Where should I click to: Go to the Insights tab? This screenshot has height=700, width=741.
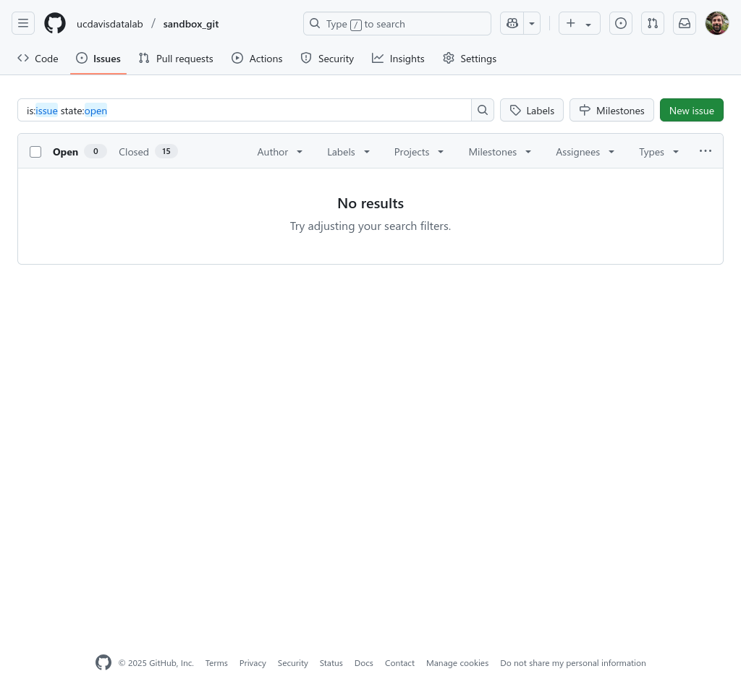click(398, 59)
